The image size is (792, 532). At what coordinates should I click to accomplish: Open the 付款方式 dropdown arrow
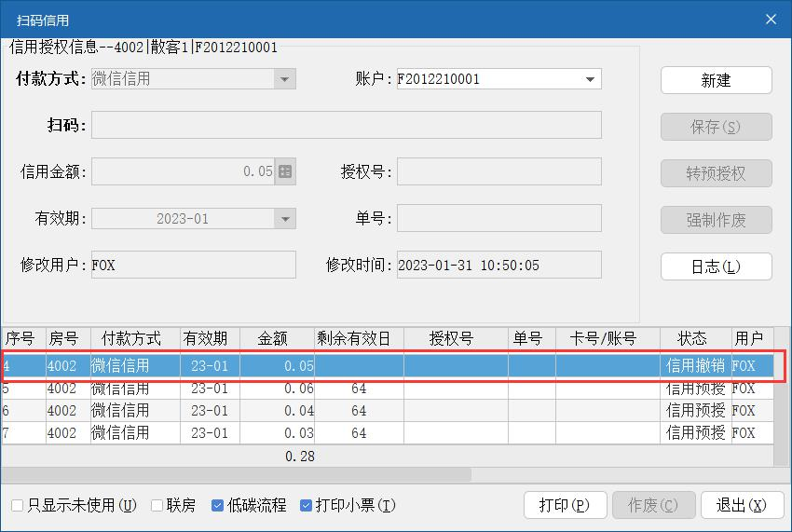[x=285, y=79]
